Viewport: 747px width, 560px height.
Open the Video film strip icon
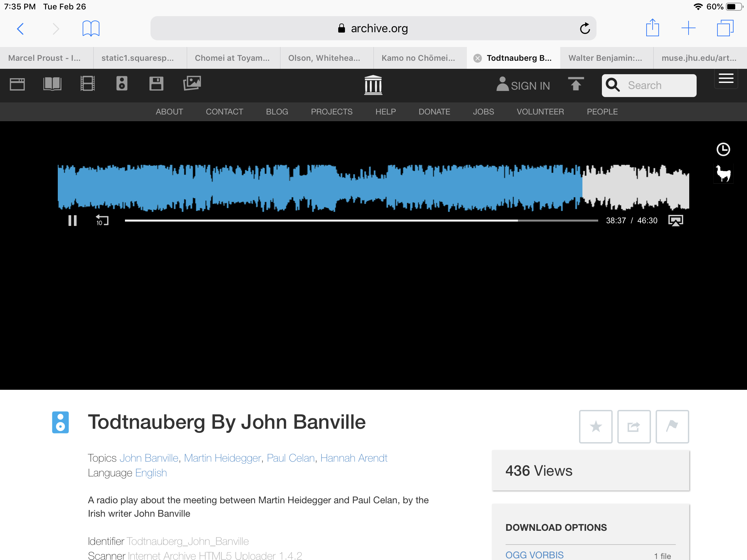tap(87, 83)
